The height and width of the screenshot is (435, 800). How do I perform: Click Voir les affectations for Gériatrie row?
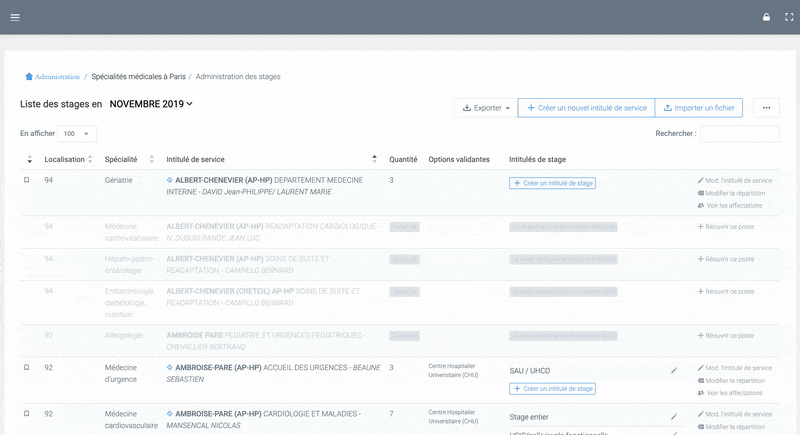[x=734, y=205]
